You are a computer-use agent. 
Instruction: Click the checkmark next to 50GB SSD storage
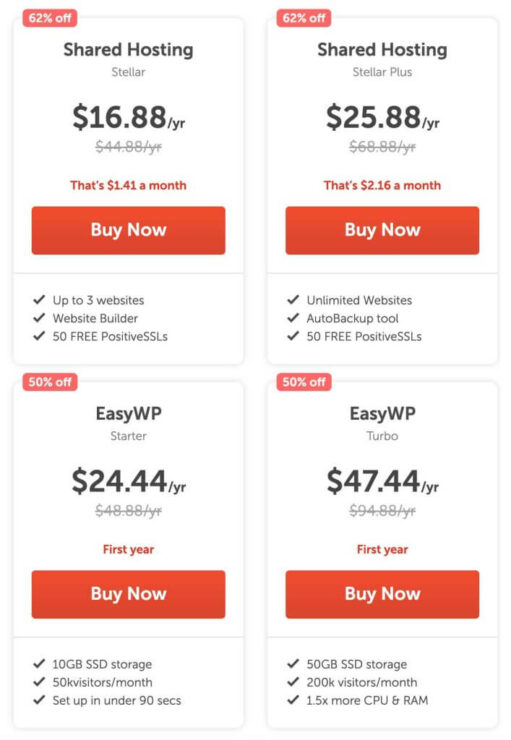click(x=293, y=664)
